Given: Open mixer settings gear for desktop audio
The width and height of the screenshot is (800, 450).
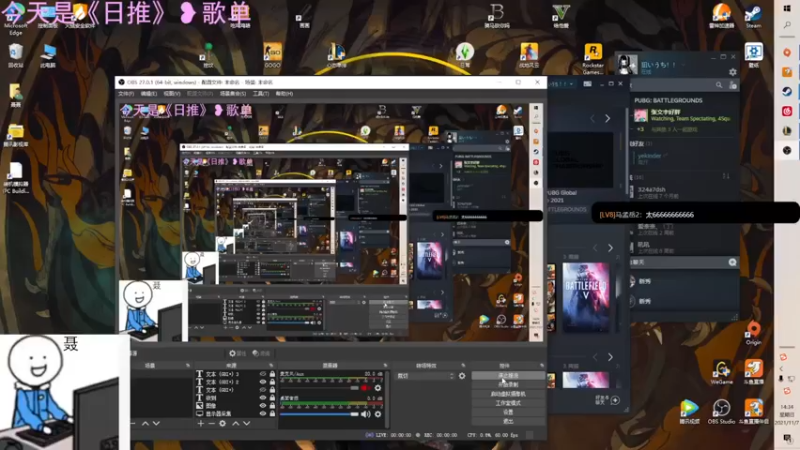Looking at the screenshot, I should [378, 414].
